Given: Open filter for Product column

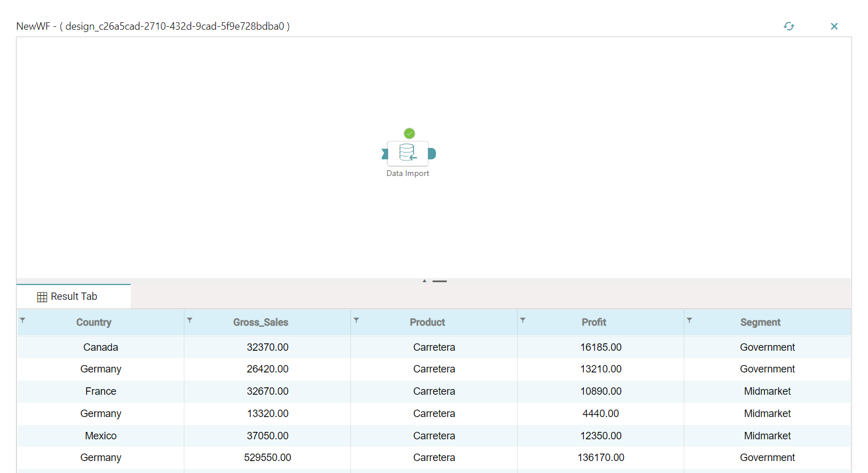Looking at the screenshot, I should tap(356, 320).
